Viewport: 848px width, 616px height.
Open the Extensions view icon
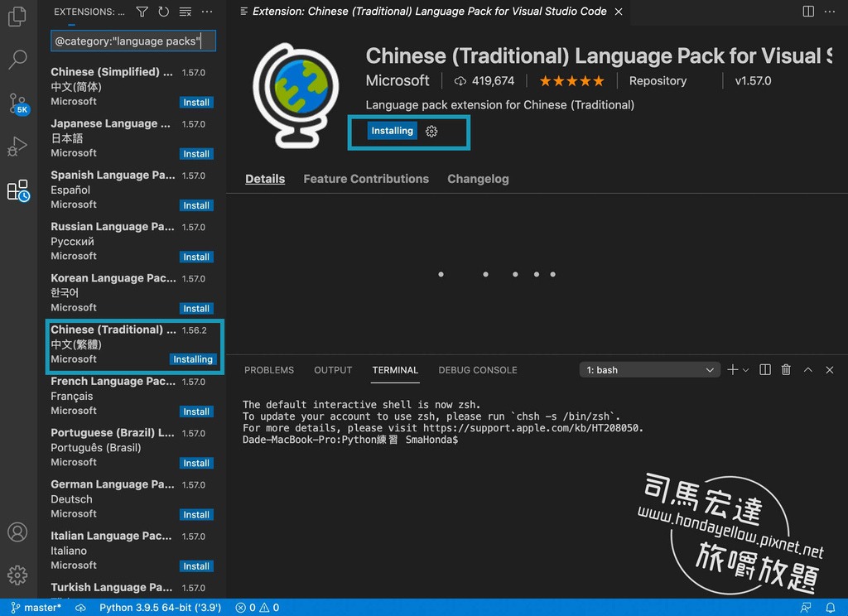pyautogui.click(x=18, y=190)
